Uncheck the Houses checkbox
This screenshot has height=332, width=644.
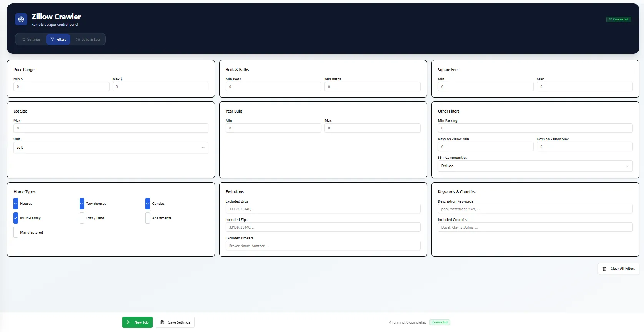pyautogui.click(x=16, y=204)
